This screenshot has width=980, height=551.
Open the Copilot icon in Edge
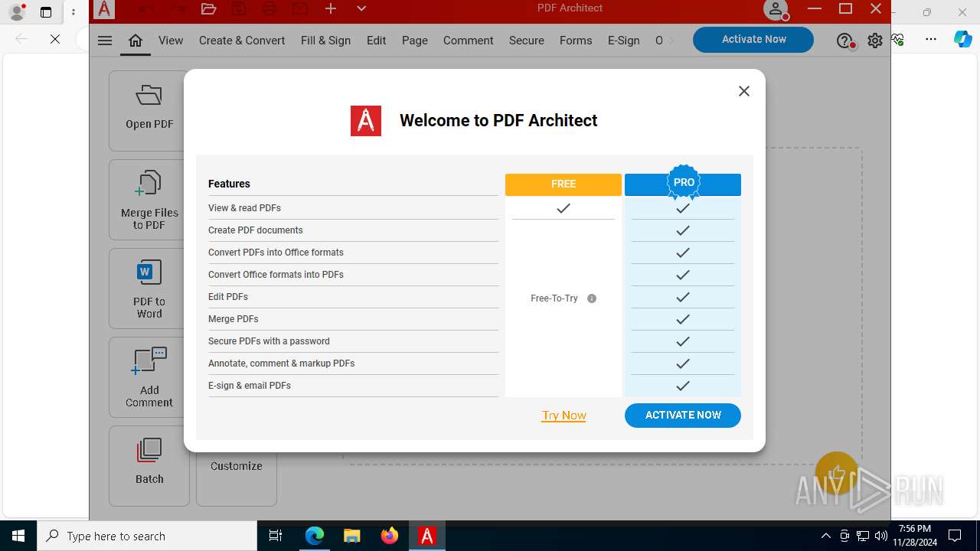(x=963, y=39)
